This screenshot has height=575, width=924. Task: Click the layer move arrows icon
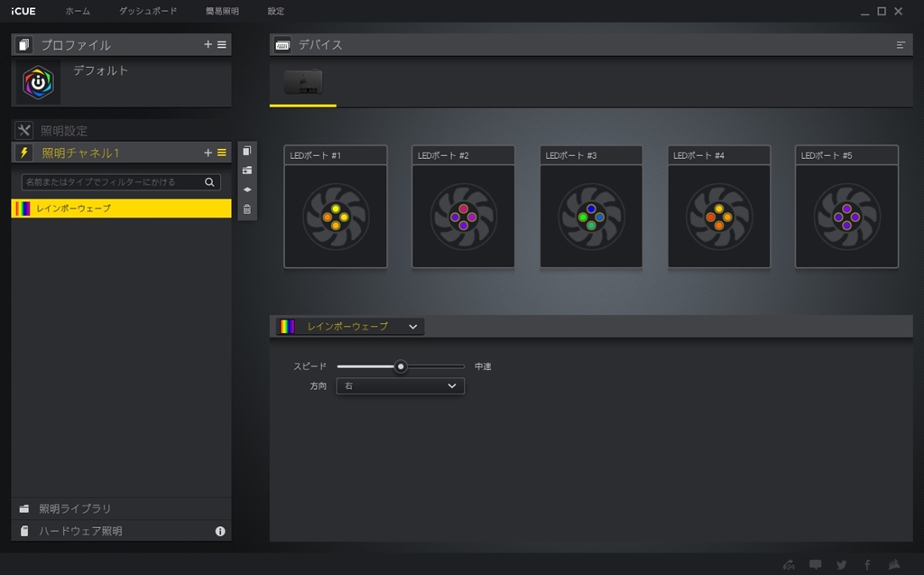247,190
